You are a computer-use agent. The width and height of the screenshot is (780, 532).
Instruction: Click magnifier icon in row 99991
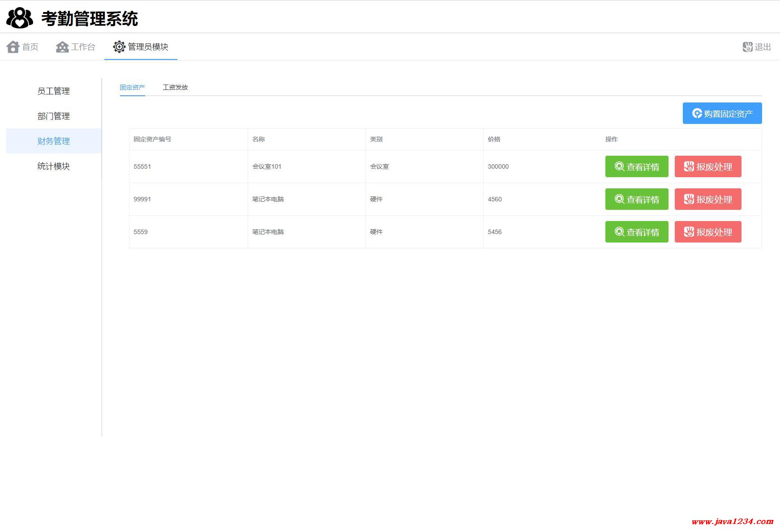pyautogui.click(x=619, y=199)
